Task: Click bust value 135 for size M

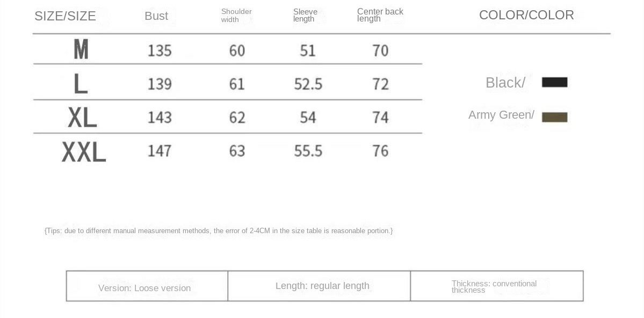Action: pyautogui.click(x=160, y=50)
